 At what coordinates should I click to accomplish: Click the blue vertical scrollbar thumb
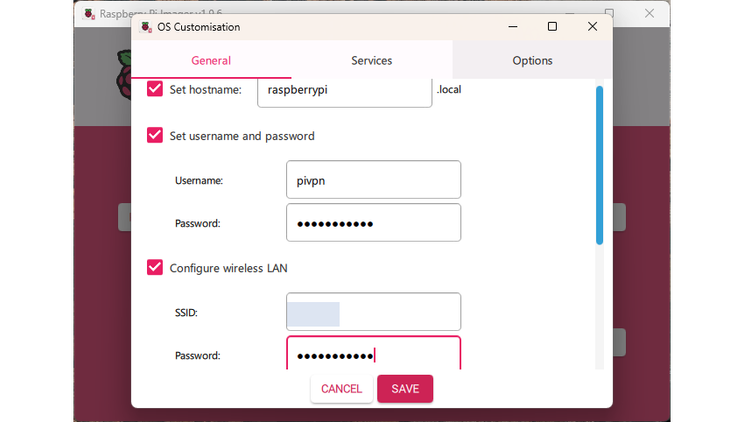click(599, 165)
